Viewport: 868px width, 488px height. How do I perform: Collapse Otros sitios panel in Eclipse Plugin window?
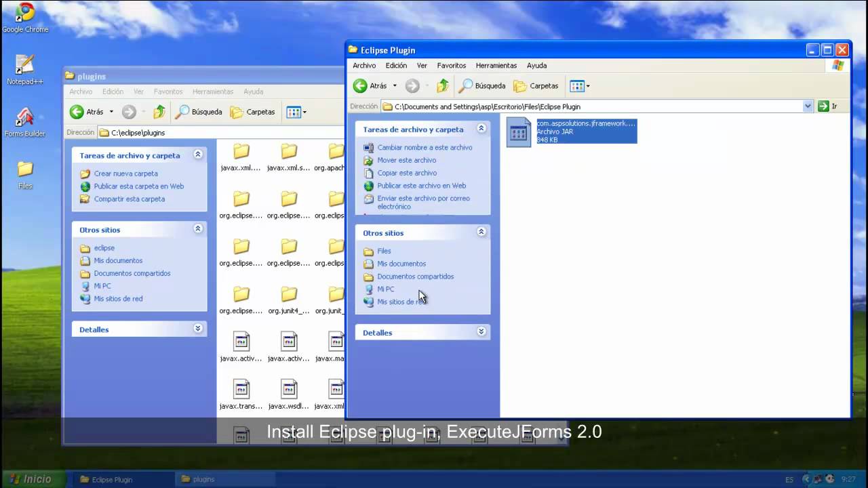point(481,232)
